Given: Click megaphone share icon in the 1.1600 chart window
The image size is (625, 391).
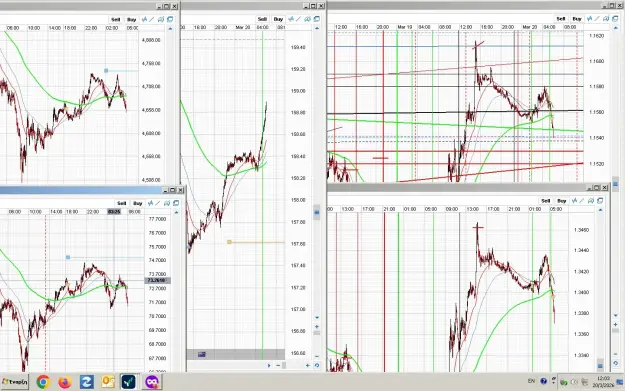Looking at the screenshot, I should click(606, 19).
